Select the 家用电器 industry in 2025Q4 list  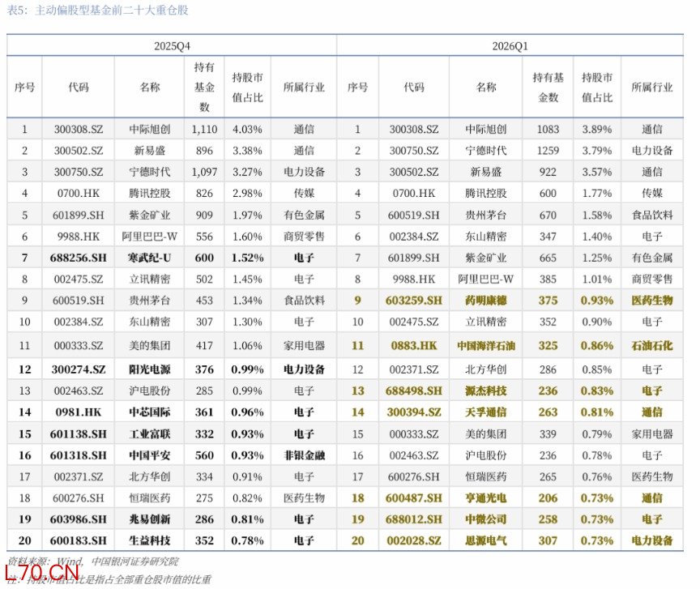point(304,346)
